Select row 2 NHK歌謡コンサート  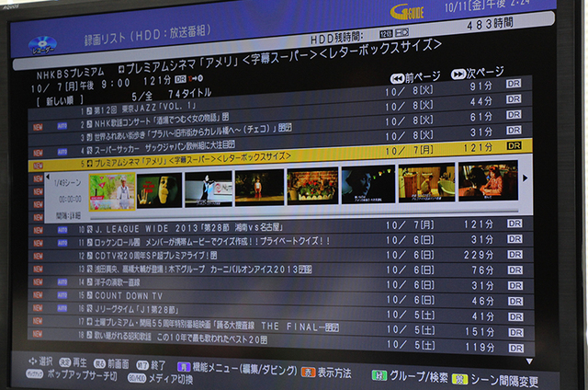tap(280, 114)
